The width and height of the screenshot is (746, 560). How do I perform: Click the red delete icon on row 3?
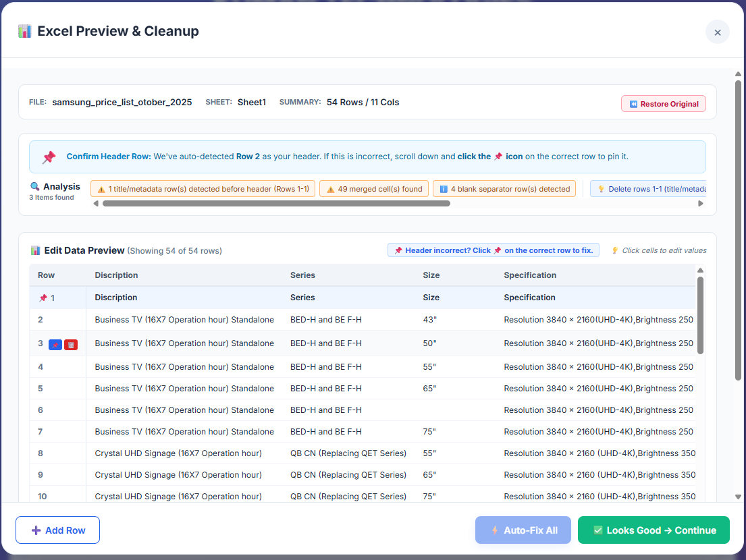click(x=71, y=345)
